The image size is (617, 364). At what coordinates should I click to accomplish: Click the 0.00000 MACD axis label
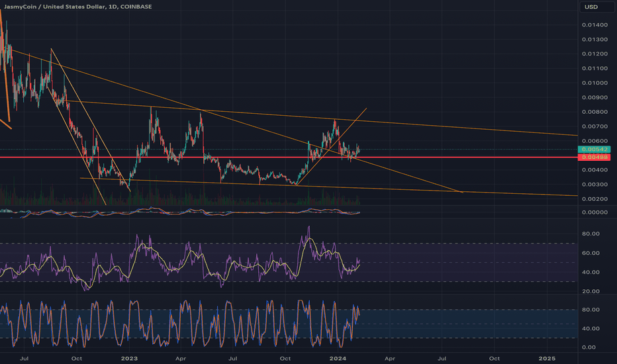594,212
